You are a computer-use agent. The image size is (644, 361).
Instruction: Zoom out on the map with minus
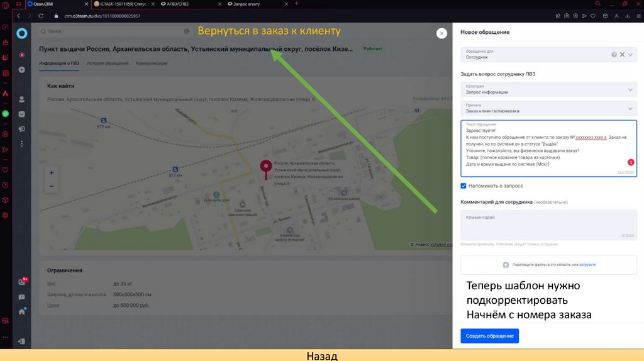(52, 186)
